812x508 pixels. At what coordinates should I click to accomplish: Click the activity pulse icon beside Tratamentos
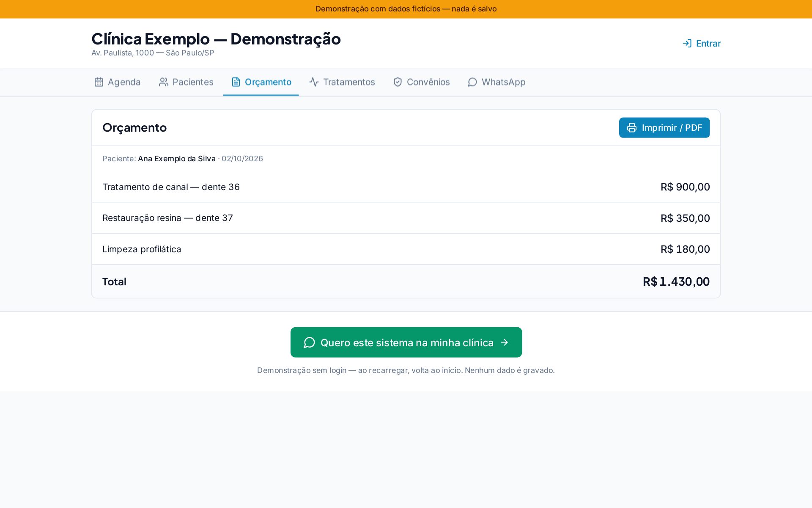tap(314, 82)
